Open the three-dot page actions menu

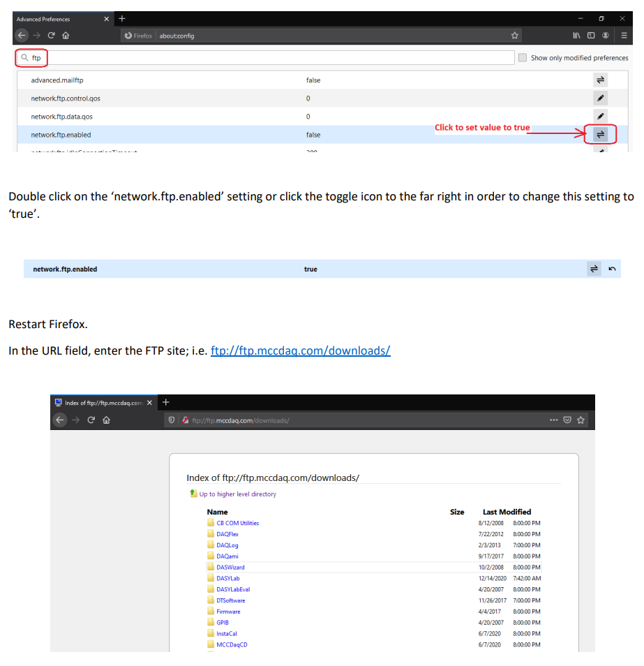point(554,420)
